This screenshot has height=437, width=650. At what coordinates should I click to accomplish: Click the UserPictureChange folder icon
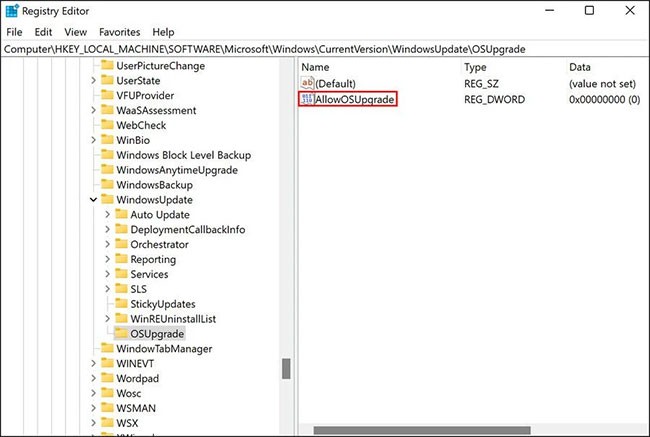[x=107, y=65]
